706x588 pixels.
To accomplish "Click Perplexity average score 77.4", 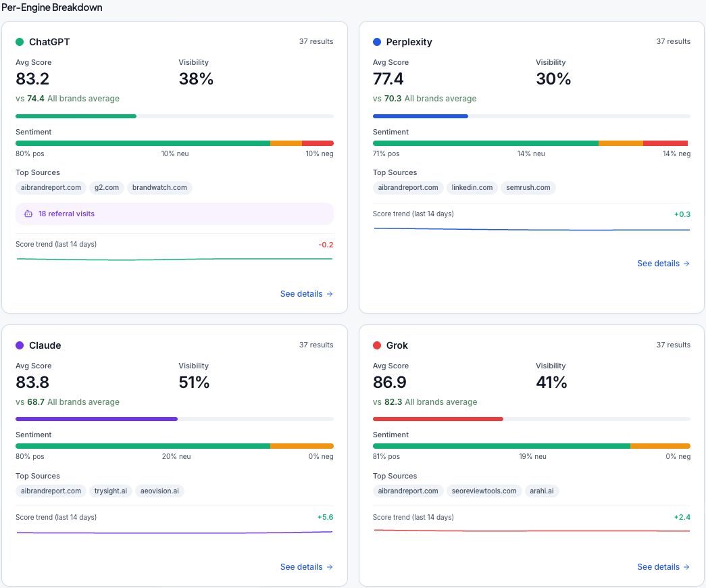I will [388, 79].
